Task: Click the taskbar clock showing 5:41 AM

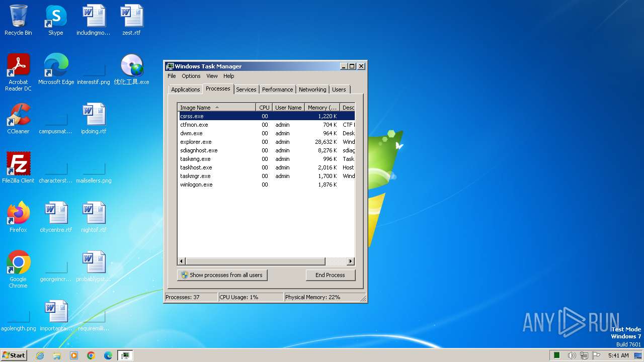Action: click(x=618, y=355)
